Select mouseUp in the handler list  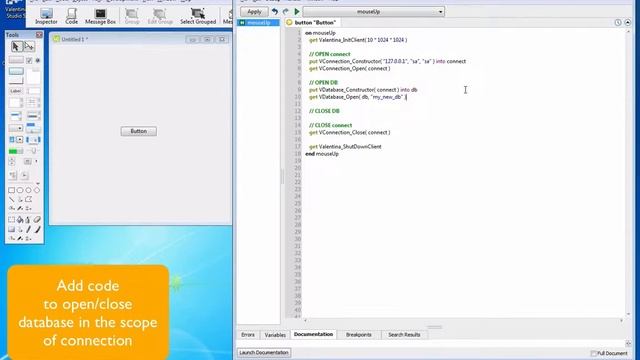pos(258,22)
